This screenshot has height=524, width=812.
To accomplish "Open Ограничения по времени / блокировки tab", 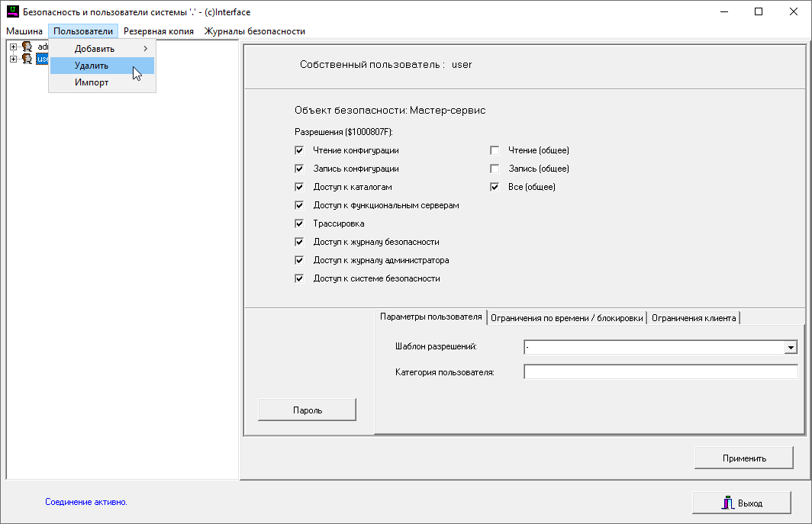I will [566, 318].
